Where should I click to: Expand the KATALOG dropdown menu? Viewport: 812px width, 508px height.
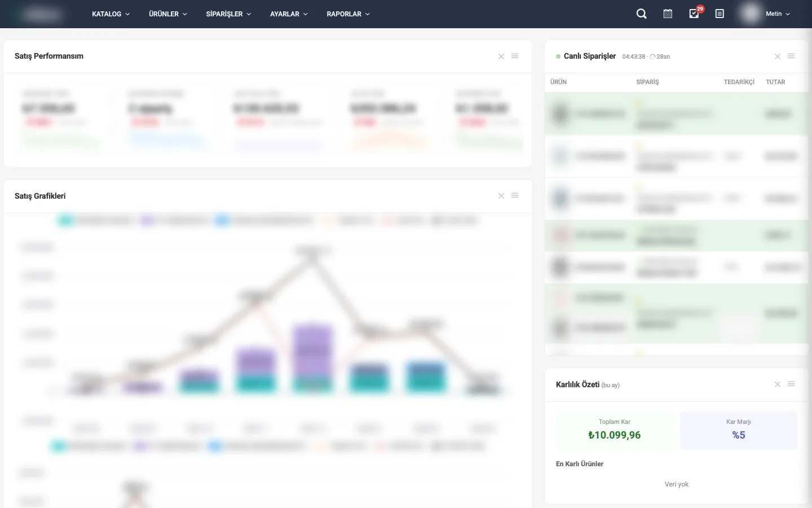pos(111,14)
